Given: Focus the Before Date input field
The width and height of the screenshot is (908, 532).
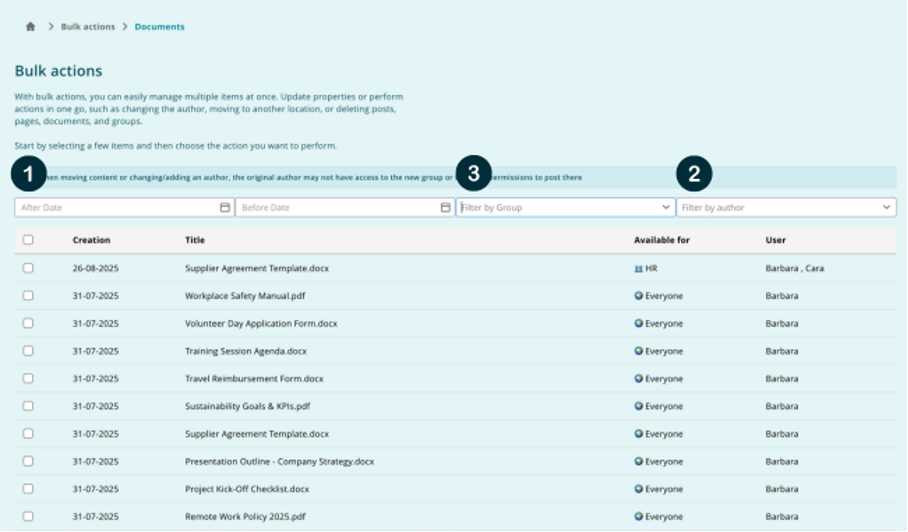Looking at the screenshot, I should [345, 207].
